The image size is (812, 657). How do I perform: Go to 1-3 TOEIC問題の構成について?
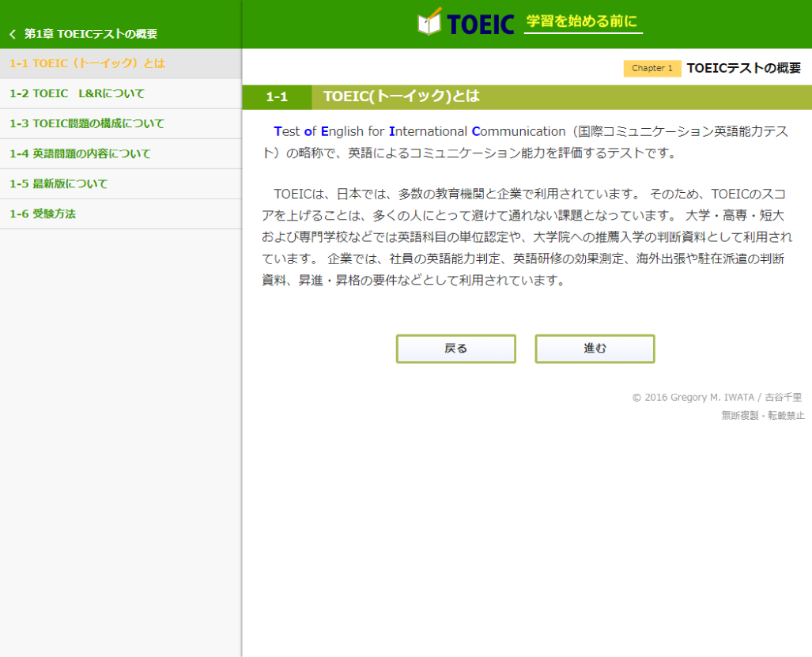87,123
